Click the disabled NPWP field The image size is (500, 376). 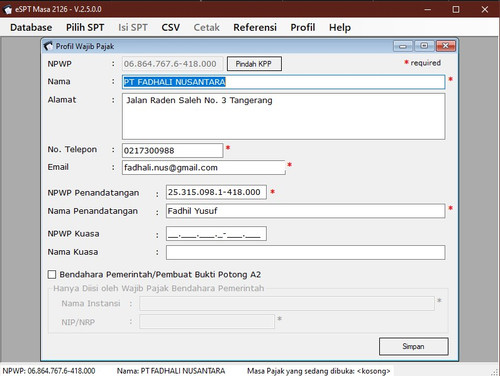(172, 64)
